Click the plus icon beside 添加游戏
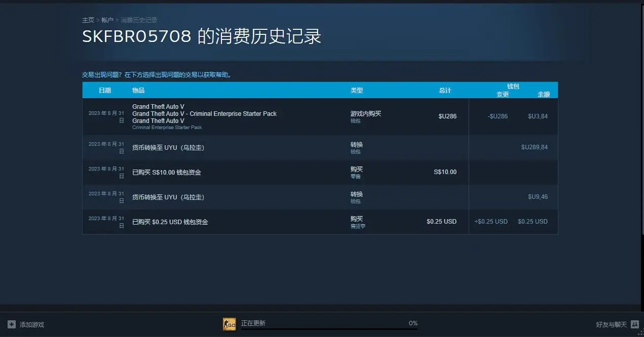 12,324
